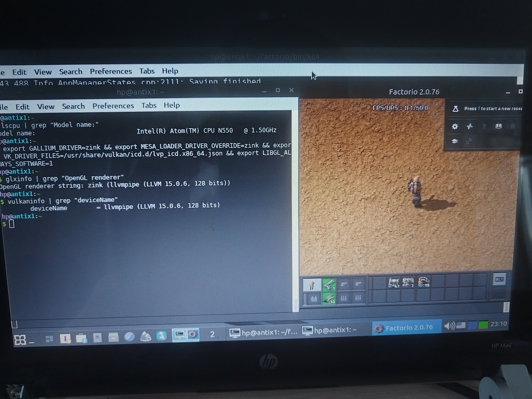Switch to Factorio 2.0.76 taskbar button
This screenshot has height=399, width=532.
[407, 328]
